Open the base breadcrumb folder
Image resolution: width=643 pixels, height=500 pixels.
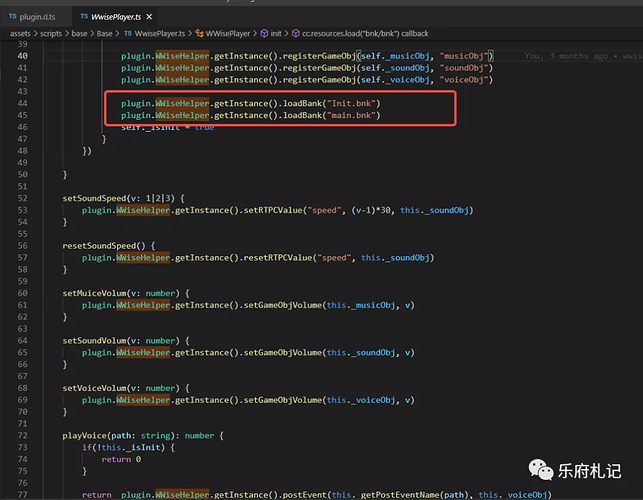pyautogui.click(x=79, y=34)
